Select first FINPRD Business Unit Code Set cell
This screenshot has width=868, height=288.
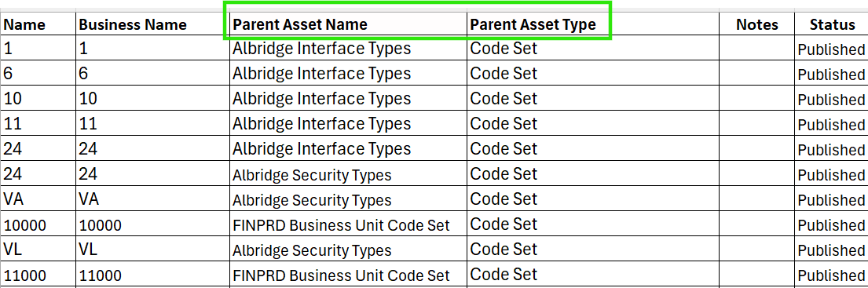coord(348,224)
